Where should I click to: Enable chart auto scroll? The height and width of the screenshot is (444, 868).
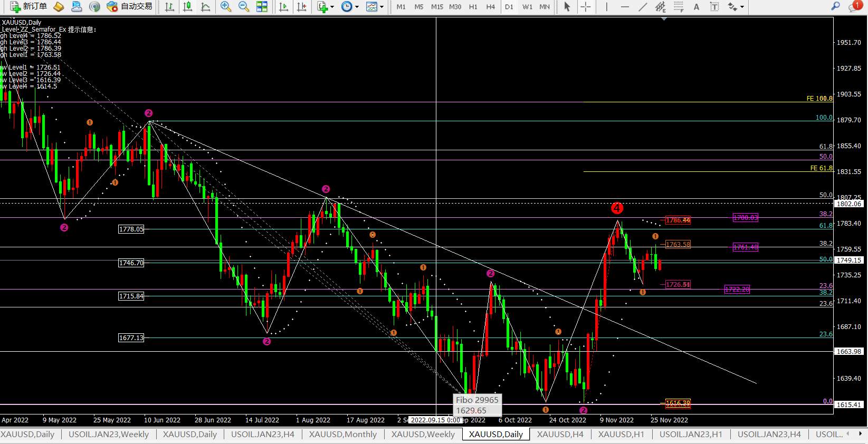tap(283, 7)
